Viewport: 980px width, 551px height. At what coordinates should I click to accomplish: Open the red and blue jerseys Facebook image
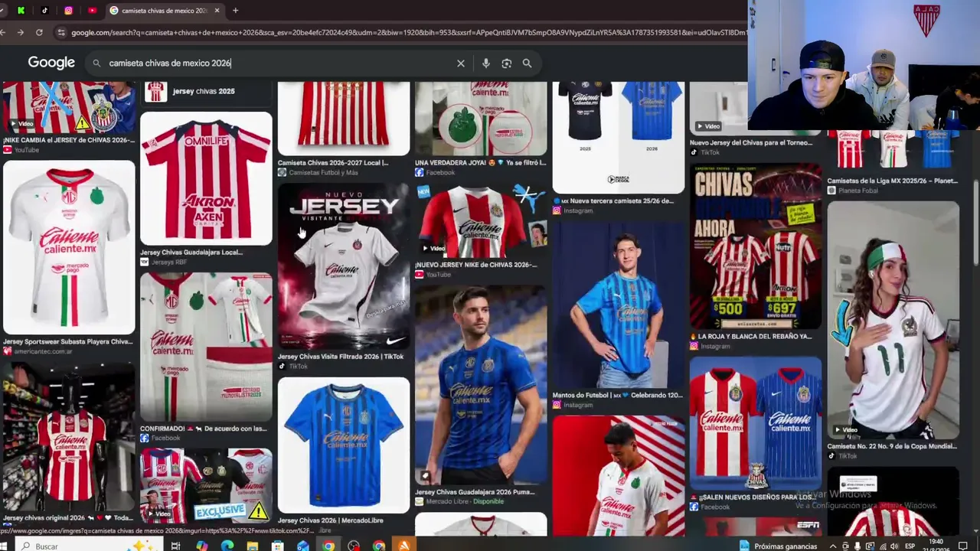(x=756, y=423)
